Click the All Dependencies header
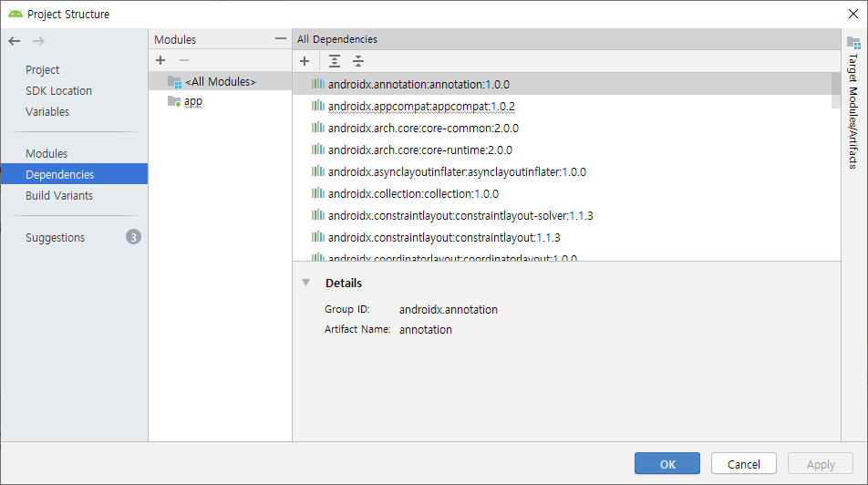Image resolution: width=868 pixels, height=485 pixels. point(337,39)
